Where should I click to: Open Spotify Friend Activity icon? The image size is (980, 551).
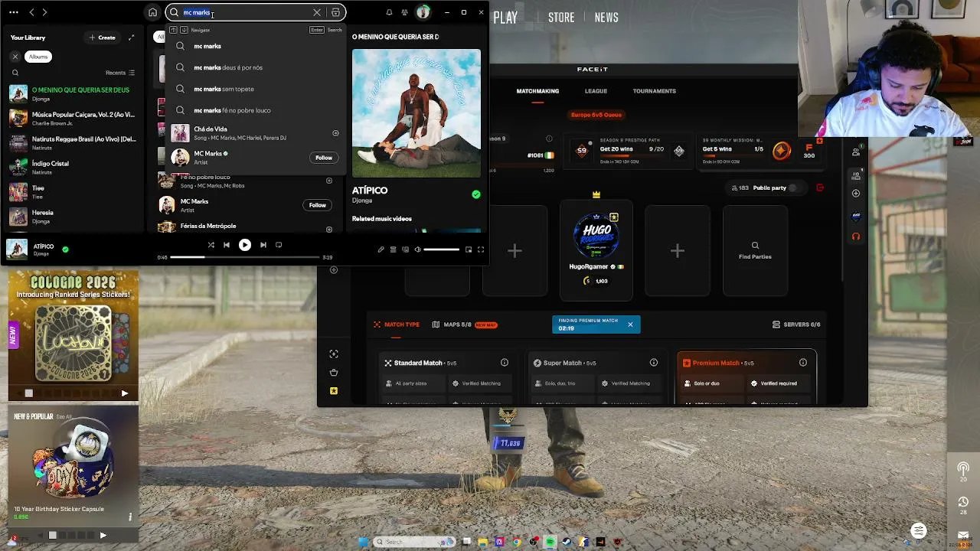pos(405,12)
